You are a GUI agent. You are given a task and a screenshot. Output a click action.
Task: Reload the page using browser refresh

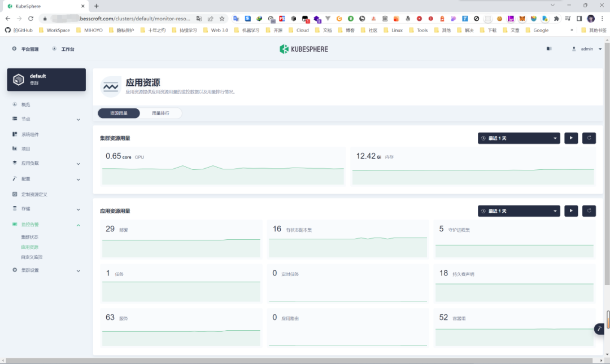click(30, 19)
